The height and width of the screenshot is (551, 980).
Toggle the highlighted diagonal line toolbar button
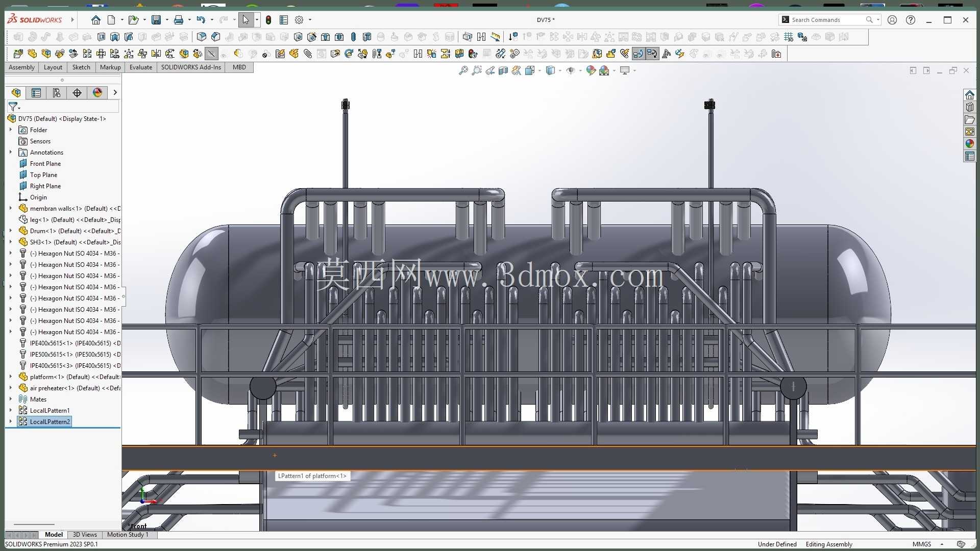(211, 54)
